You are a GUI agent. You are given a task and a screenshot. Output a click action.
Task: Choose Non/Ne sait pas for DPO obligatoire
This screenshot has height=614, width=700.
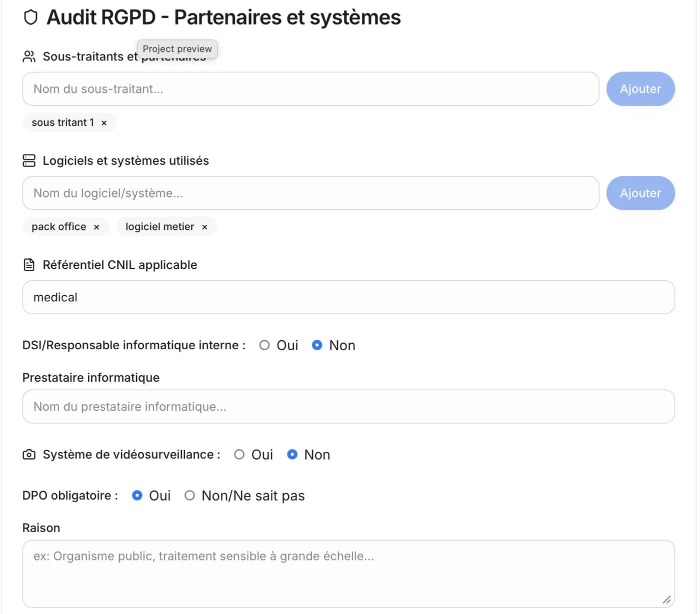[189, 496]
